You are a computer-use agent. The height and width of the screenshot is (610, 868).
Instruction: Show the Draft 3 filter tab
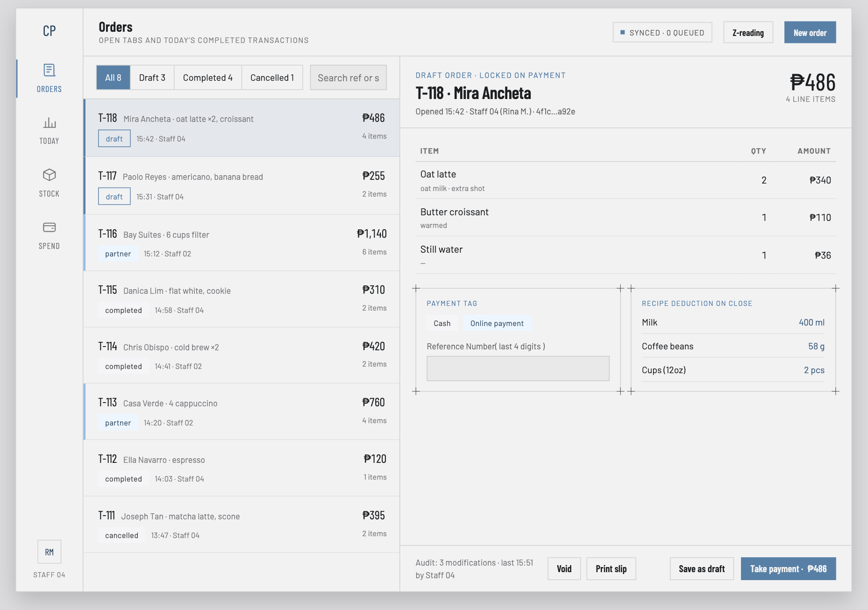[152, 78]
